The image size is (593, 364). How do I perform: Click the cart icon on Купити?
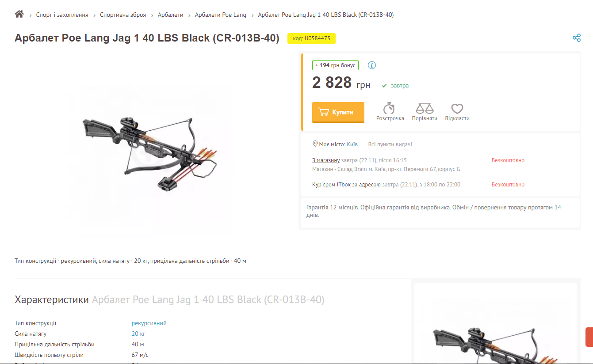click(324, 112)
